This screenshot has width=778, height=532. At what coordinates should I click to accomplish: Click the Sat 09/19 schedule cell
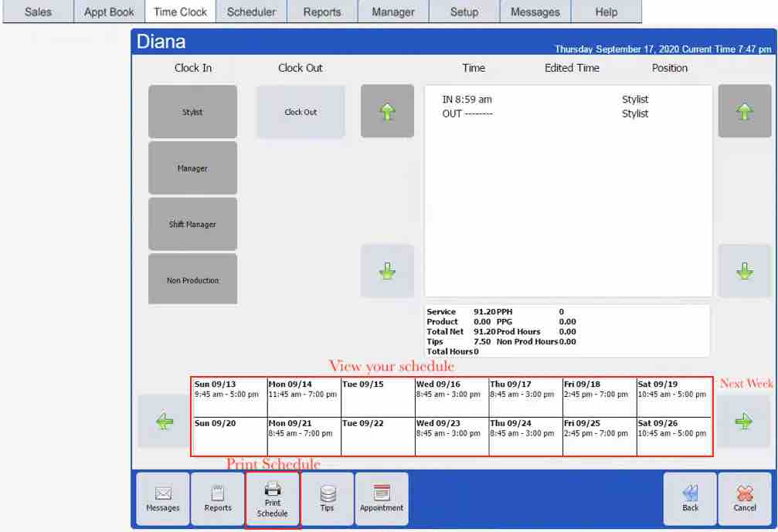tap(674, 397)
